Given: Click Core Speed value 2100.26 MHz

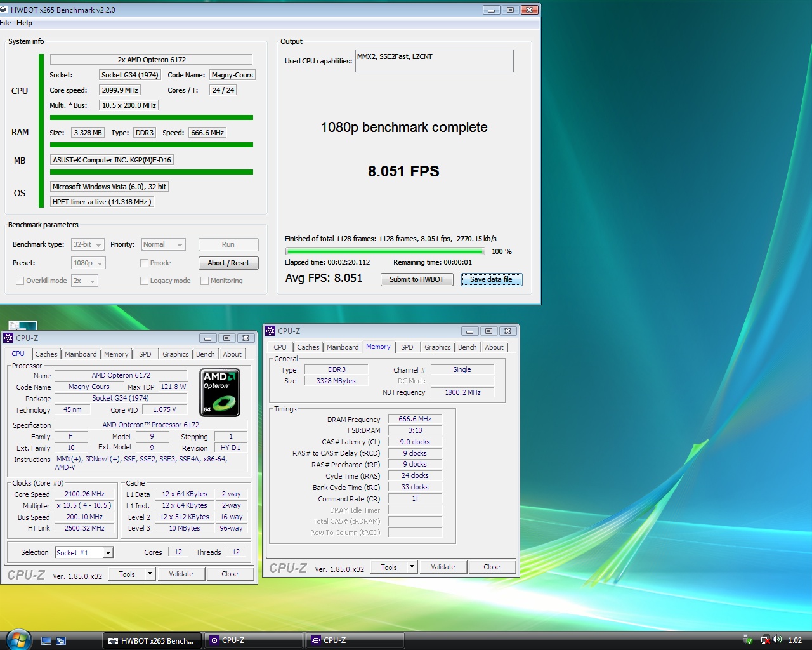Looking at the screenshot, I should click(x=84, y=494).
